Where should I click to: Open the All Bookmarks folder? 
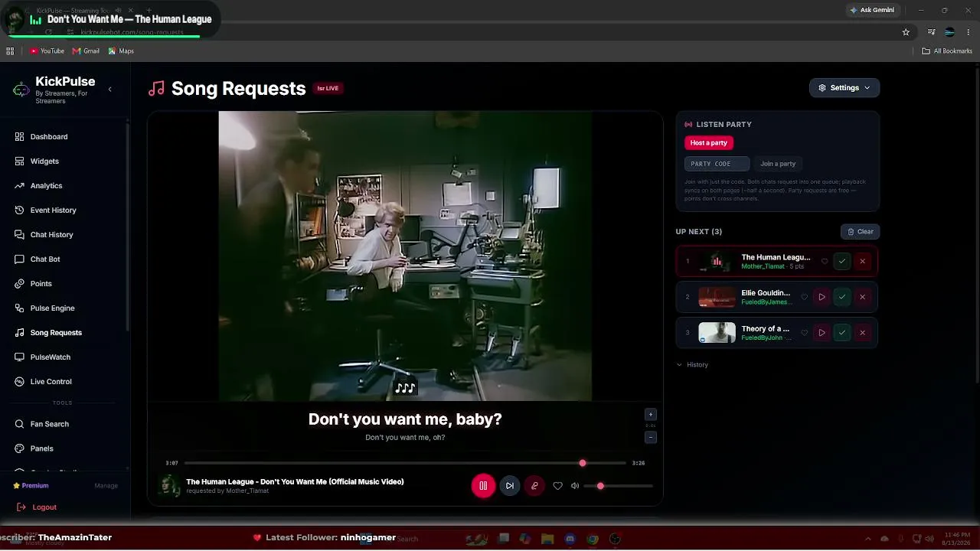point(947,51)
